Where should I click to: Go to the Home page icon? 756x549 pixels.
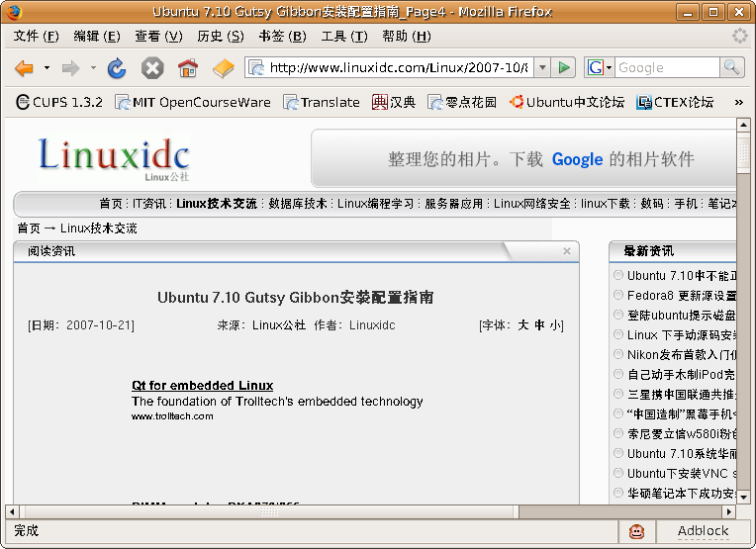tap(188, 68)
